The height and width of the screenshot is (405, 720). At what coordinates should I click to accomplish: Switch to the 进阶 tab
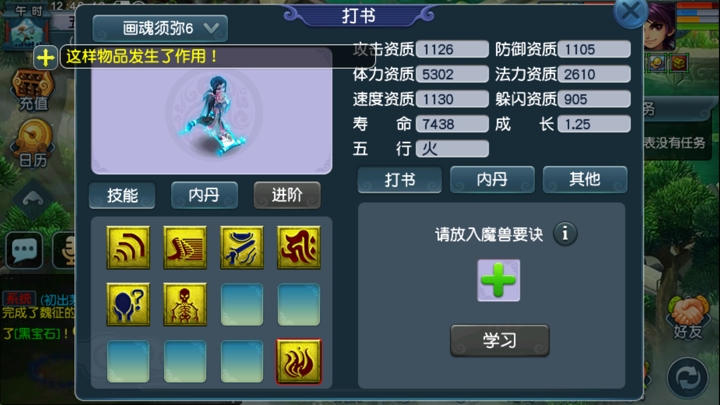[287, 195]
